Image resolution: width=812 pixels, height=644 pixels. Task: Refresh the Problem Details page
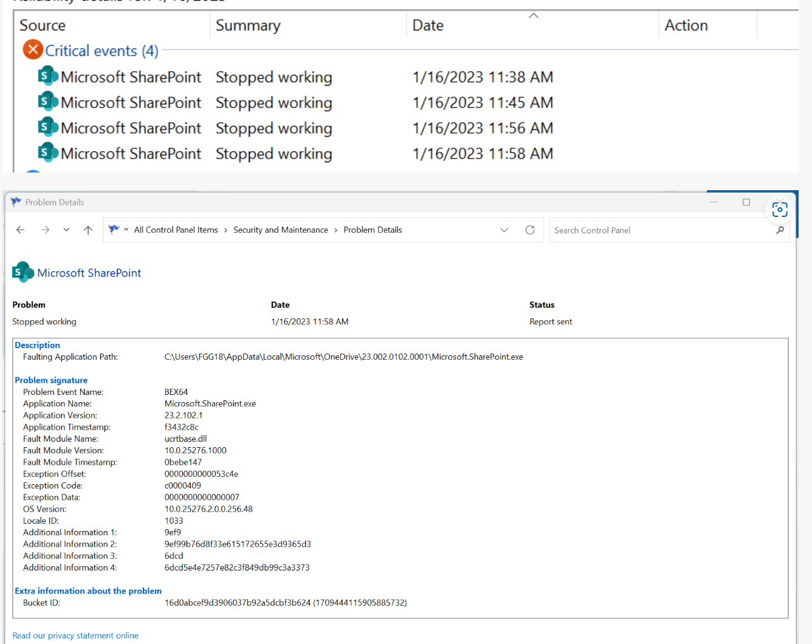[530, 230]
